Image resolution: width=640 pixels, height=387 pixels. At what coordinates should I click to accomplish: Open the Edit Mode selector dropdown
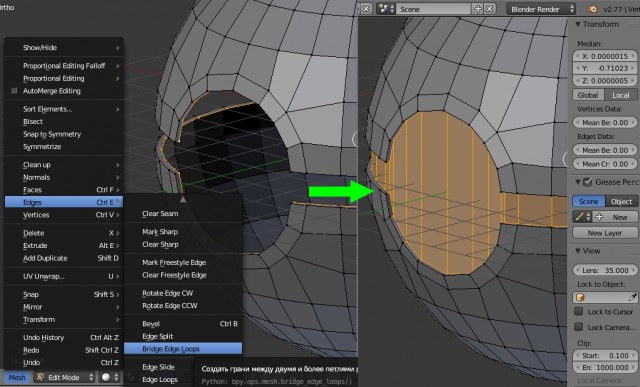(64, 377)
